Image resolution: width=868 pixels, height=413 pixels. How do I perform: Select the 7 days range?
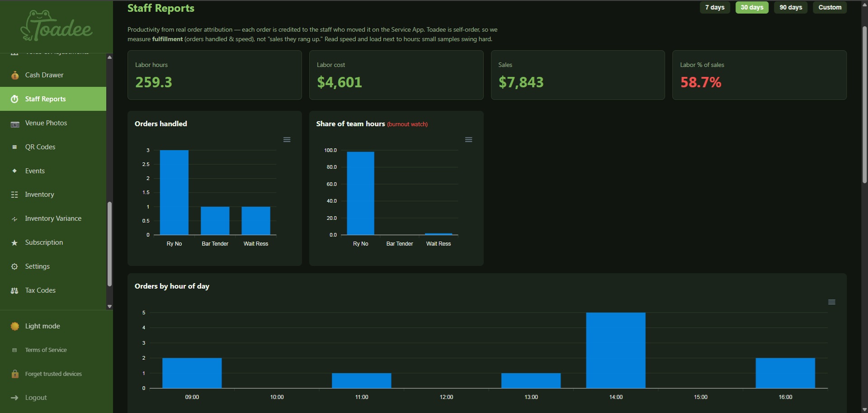click(715, 7)
